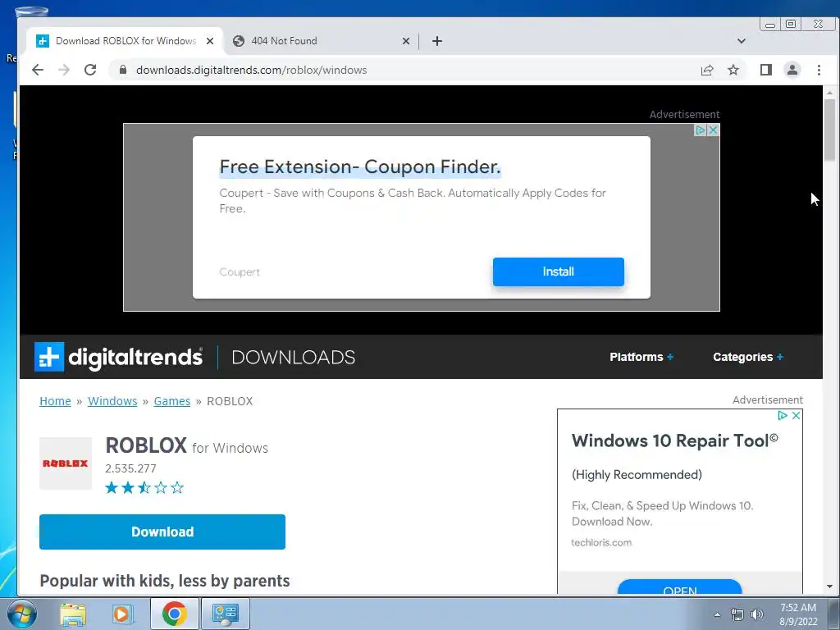Expand the tab search chevron
Screen dimensions: 840x630
pyautogui.click(x=742, y=41)
